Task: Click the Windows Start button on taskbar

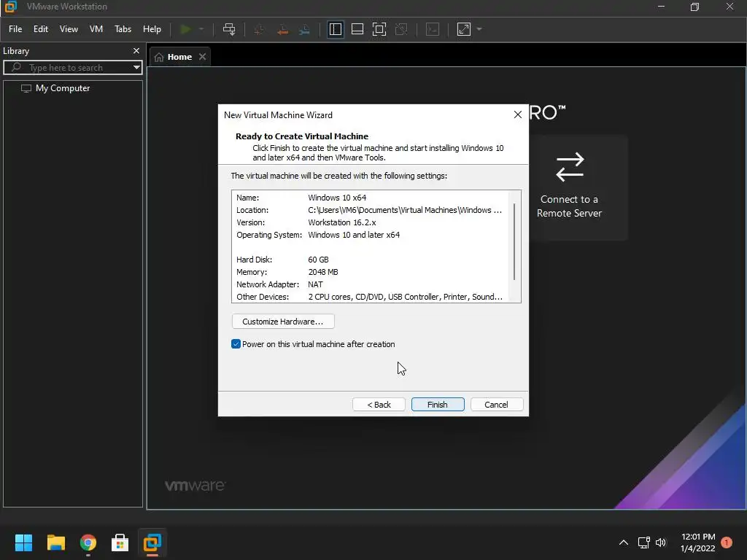Action: 23,542
